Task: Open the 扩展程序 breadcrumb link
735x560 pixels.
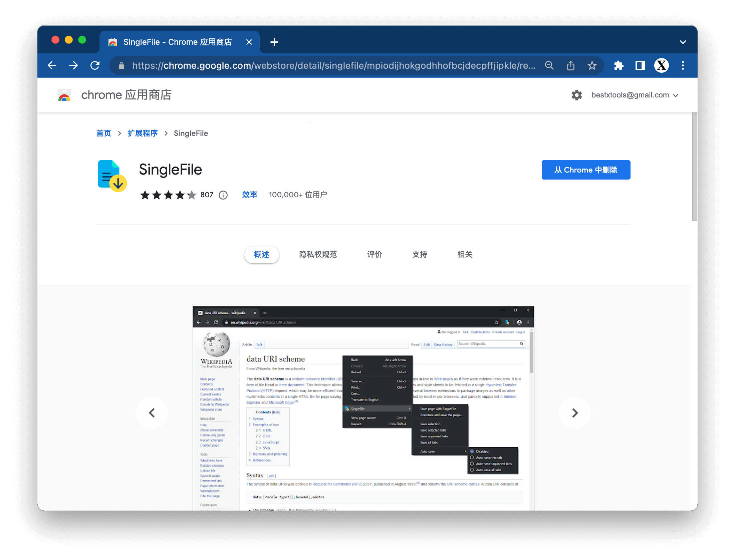Action: pyautogui.click(x=143, y=133)
